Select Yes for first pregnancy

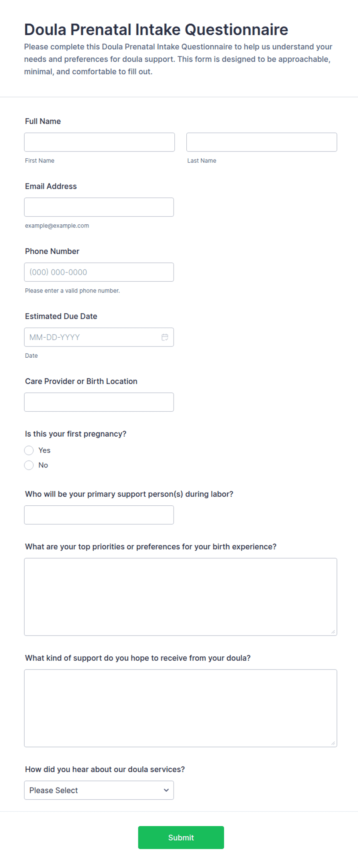click(x=29, y=450)
